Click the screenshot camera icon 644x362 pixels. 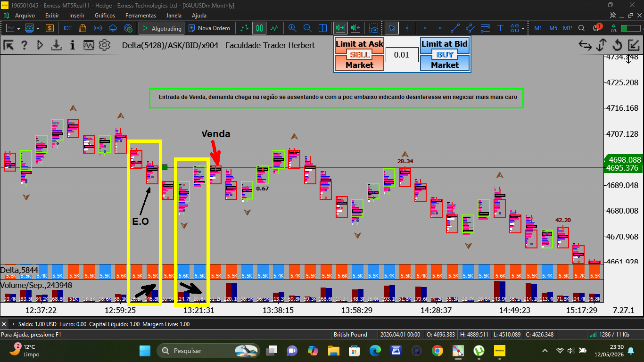tap(373, 28)
